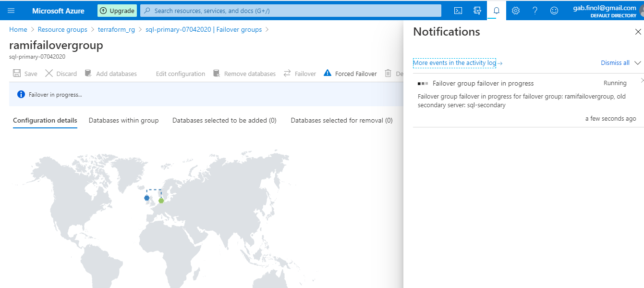The width and height of the screenshot is (644, 288).
Task: Click the Feedback smiley icon
Action: pyautogui.click(x=554, y=11)
